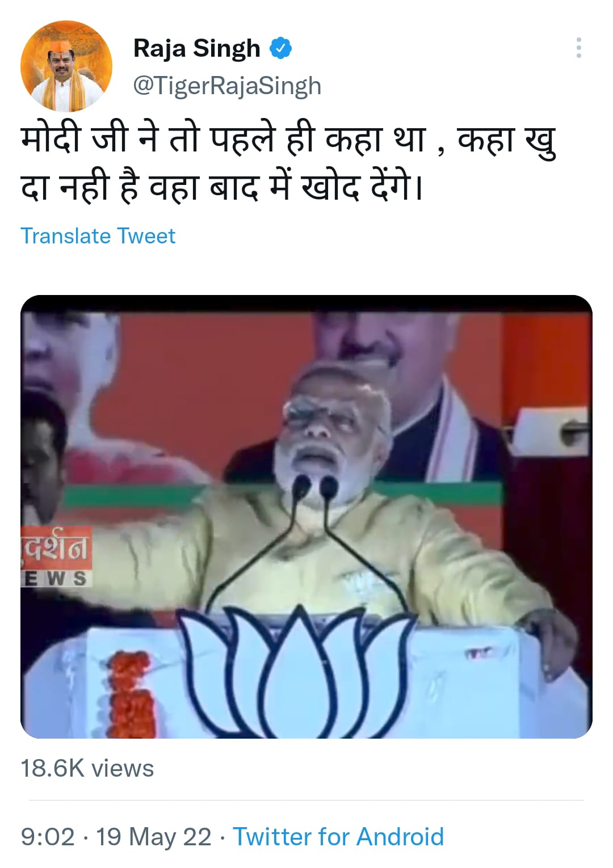Click the lotus symbol on the podium
The width and height of the screenshot is (613, 868).
coord(295,669)
